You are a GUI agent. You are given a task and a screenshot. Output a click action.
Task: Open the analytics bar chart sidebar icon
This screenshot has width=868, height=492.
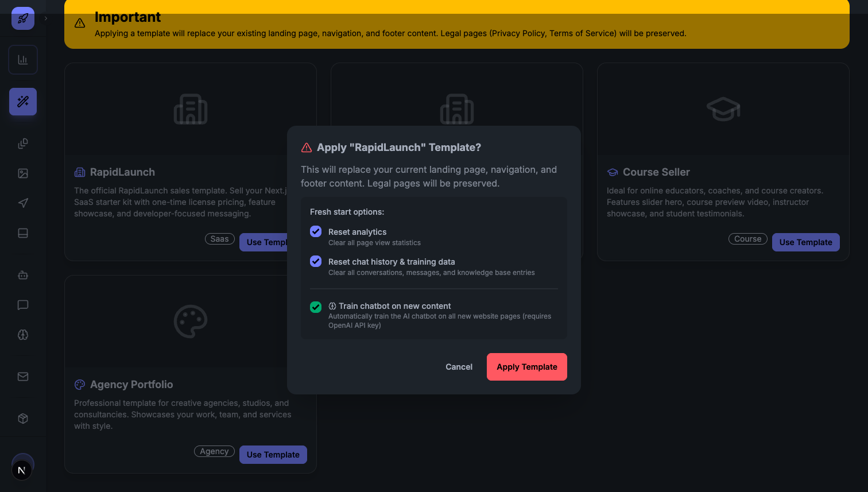coord(23,60)
